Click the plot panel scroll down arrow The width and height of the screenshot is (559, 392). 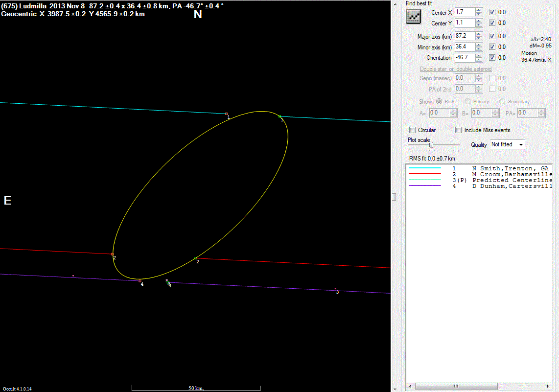[x=395, y=389]
